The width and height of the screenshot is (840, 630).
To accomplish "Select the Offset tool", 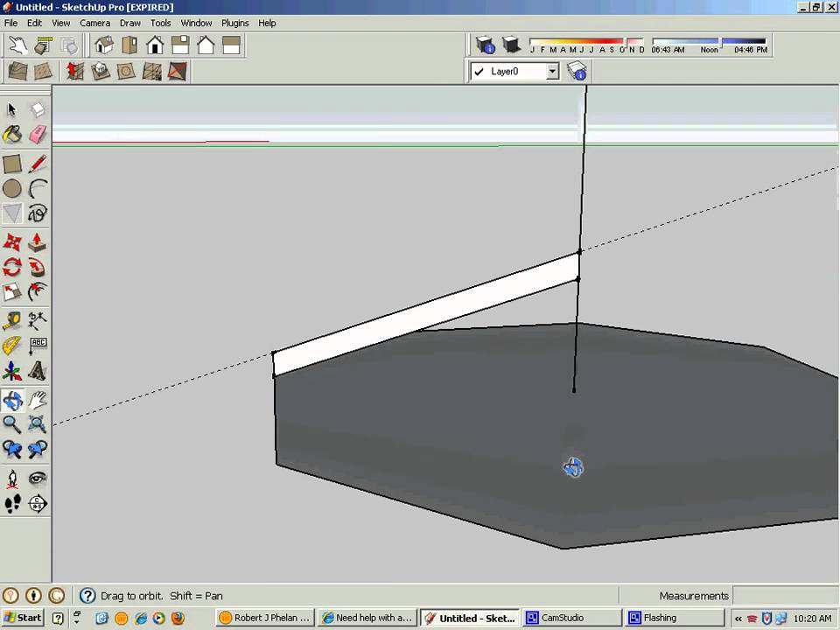I will 38,291.
